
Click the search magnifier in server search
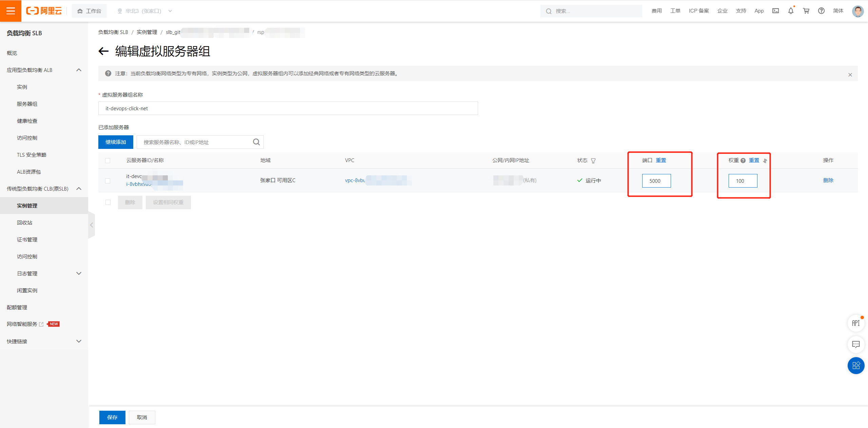pyautogui.click(x=256, y=142)
